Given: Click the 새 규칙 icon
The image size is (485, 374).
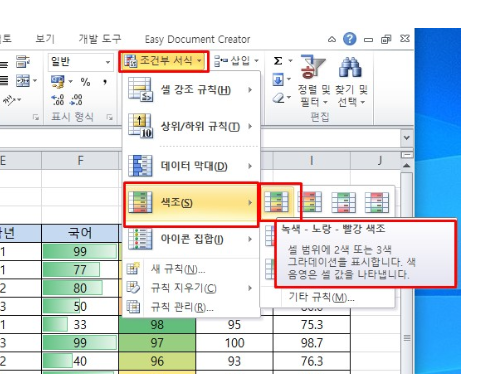Looking at the screenshot, I should [133, 268].
